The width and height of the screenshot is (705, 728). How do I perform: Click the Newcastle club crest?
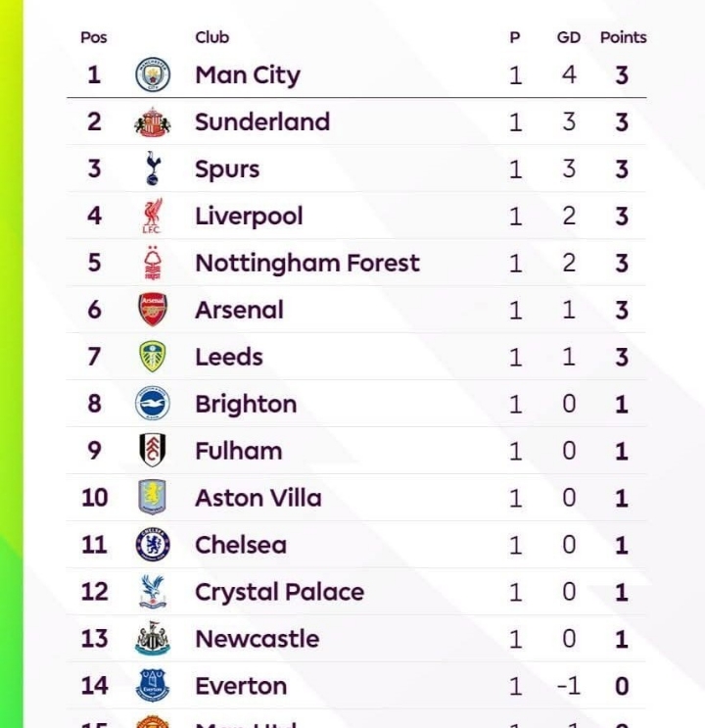tap(153, 639)
